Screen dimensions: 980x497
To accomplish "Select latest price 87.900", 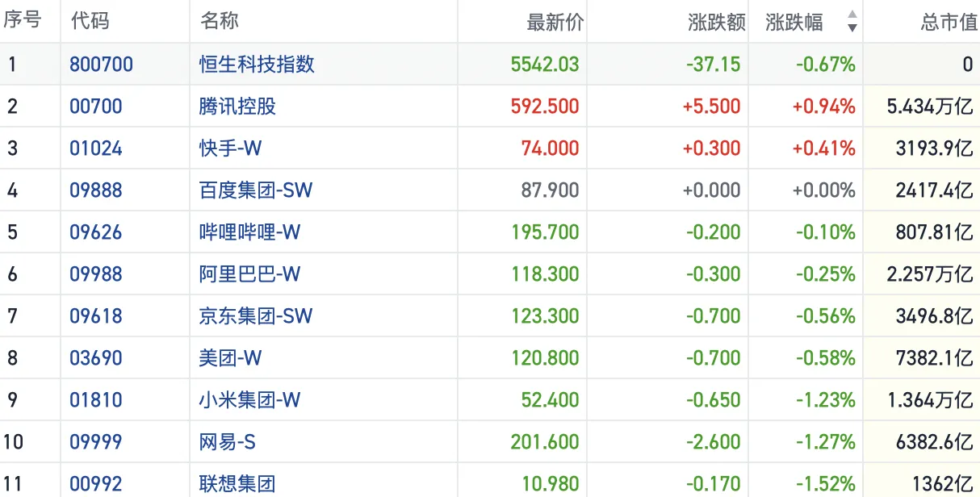I will (551, 190).
